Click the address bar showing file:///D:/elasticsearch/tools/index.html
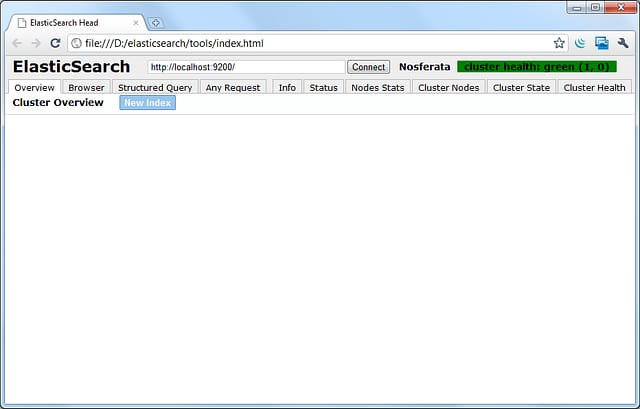640x409 pixels. click(318, 43)
